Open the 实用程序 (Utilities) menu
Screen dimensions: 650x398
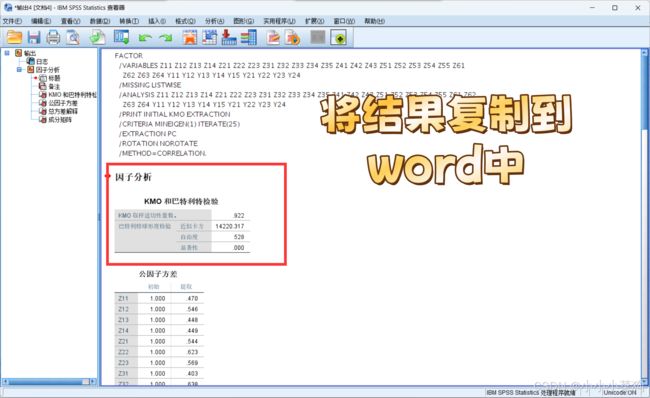pyautogui.click(x=279, y=21)
